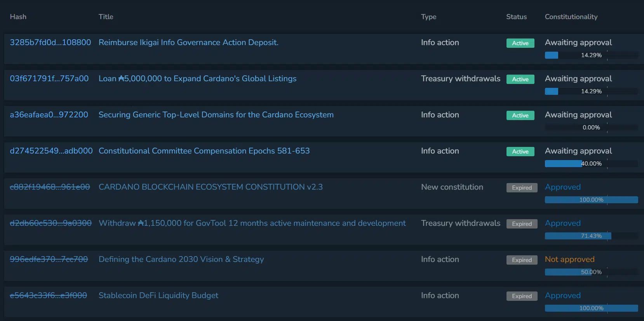Click the 71.43% approval progress bar
This screenshot has width=644, height=321.
click(591, 236)
